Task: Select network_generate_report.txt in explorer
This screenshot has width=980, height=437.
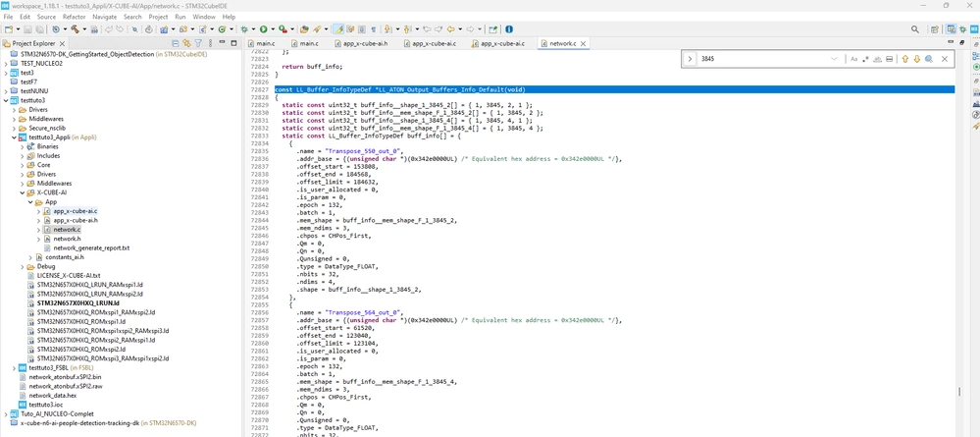Action: pos(91,247)
